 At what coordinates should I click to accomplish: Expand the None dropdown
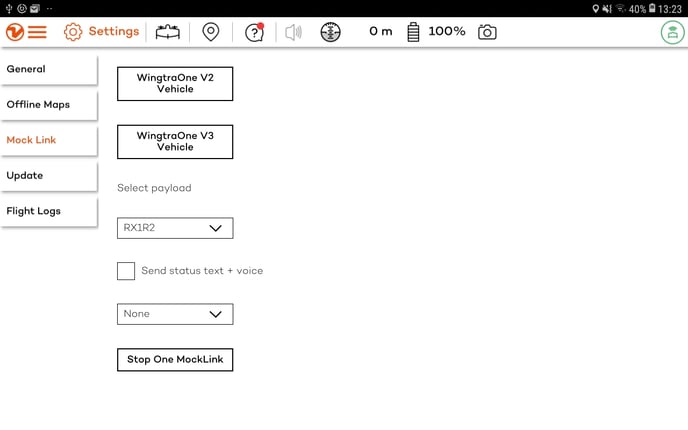coord(175,314)
